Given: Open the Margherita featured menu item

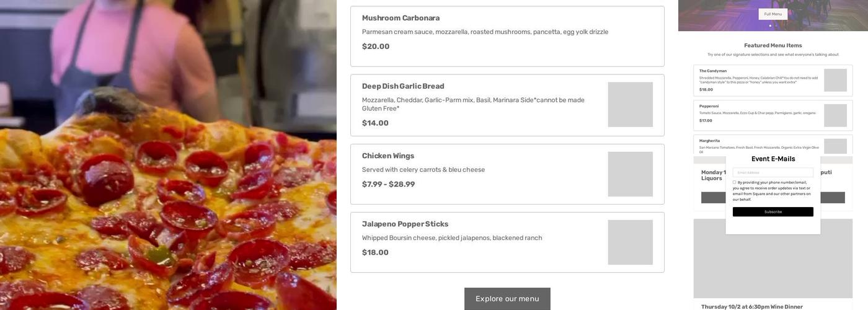Looking at the screenshot, I should [710, 141].
